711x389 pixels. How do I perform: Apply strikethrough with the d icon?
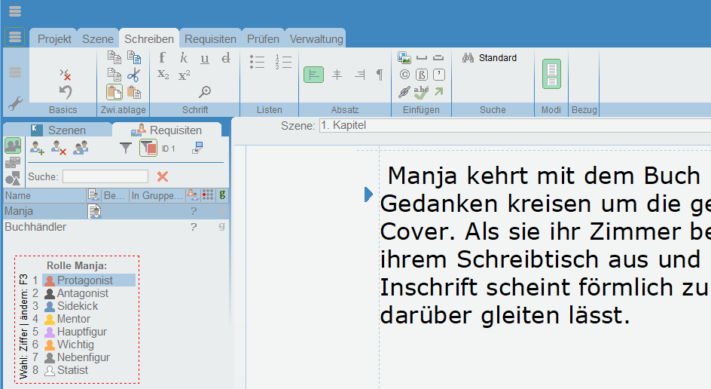pyautogui.click(x=226, y=58)
